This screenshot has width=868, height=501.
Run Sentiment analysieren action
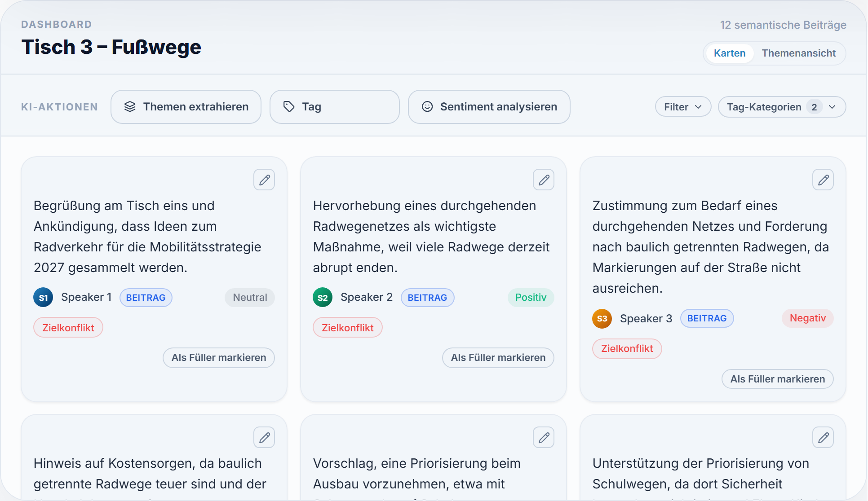pos(489,107)
